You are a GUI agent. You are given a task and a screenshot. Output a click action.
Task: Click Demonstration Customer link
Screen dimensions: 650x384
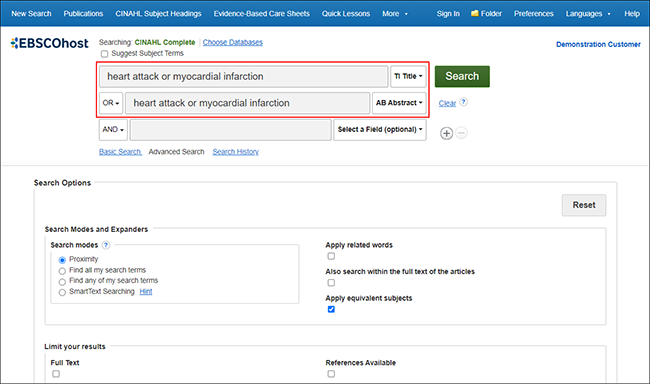click(x=598, y=44)
